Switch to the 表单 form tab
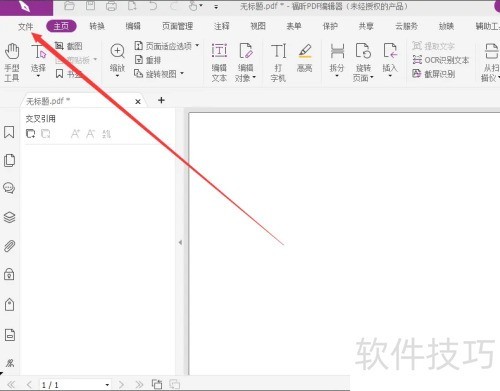This screenshot has height=391, width=500. 294,26
